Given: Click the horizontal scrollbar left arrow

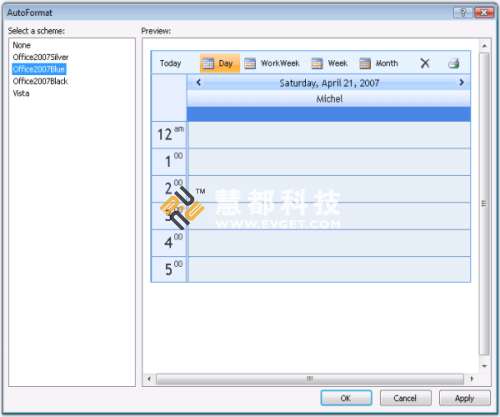Looking at the screenshot, I should (149, 379).
